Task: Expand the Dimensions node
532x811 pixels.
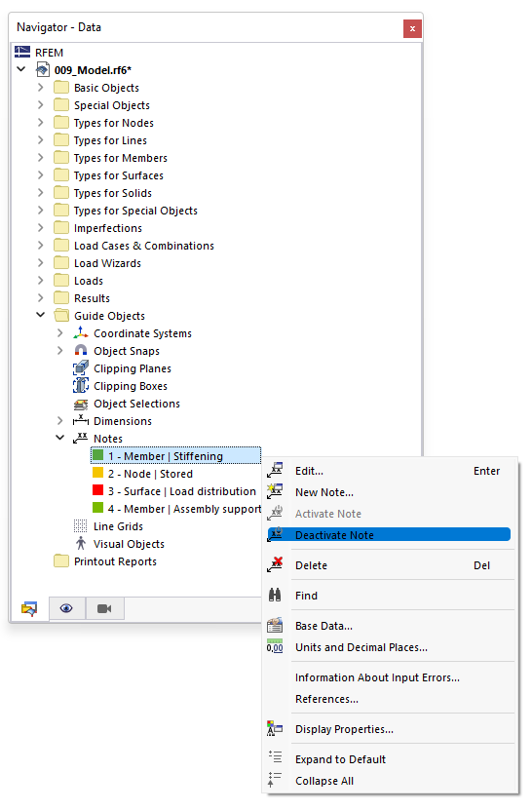Action: tap(60, 420)
